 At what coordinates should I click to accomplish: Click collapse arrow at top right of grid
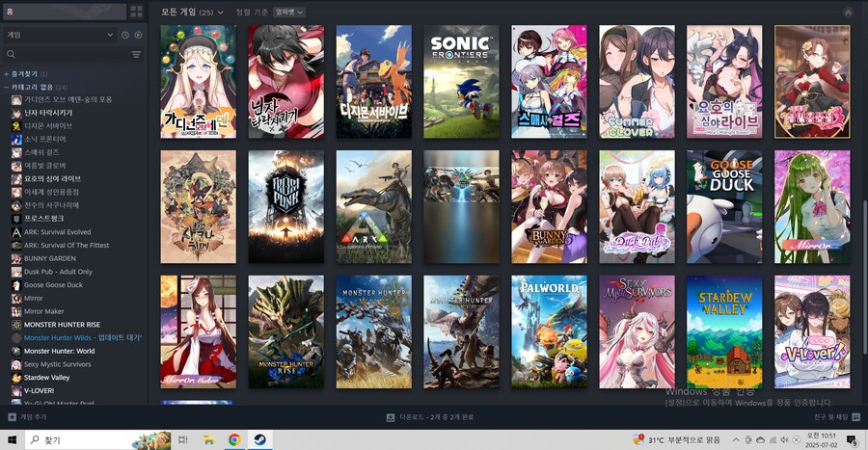[848, 13]
